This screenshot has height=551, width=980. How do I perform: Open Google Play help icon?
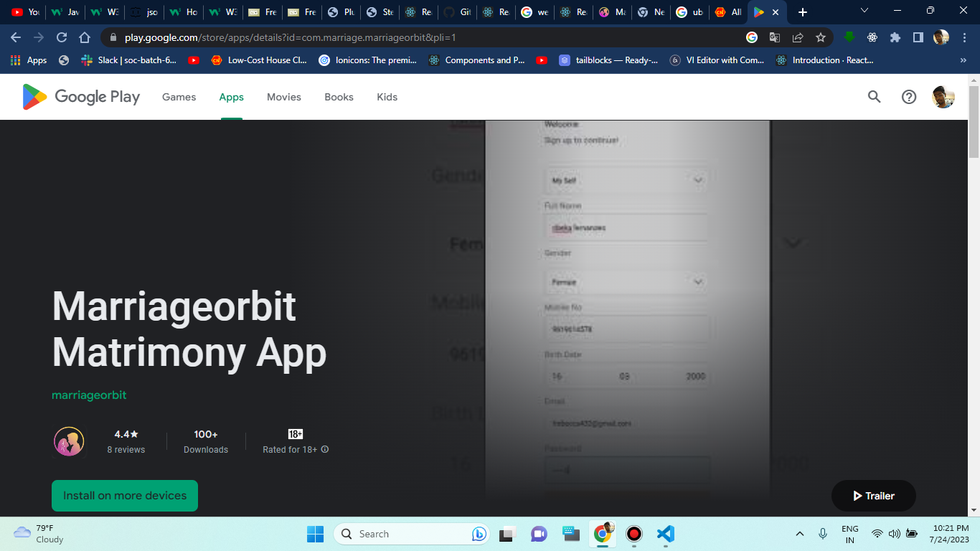pyautogui.click(x=909, y=97)
